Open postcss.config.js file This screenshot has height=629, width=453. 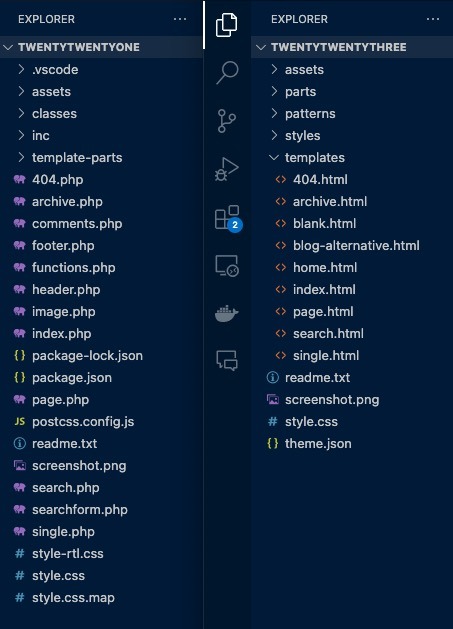click(101, 422)
